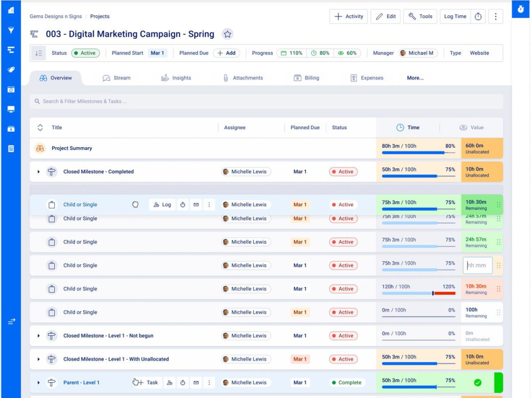The image size is (532, 398).
Task: Toggle the 60% visibility progress indicator
Action: pyautogui.click(x=347, y=53)
